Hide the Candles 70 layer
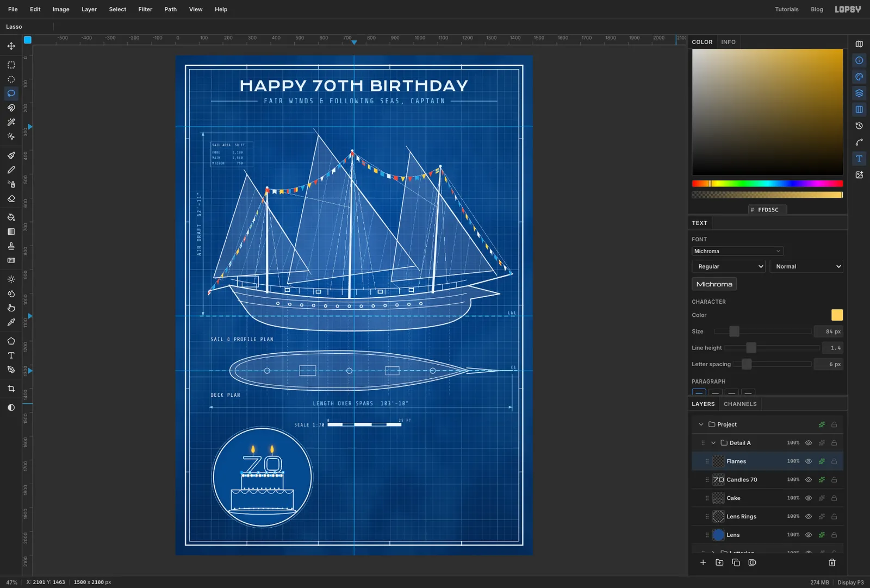Screen dimensions: 870x588 (809, 480)
